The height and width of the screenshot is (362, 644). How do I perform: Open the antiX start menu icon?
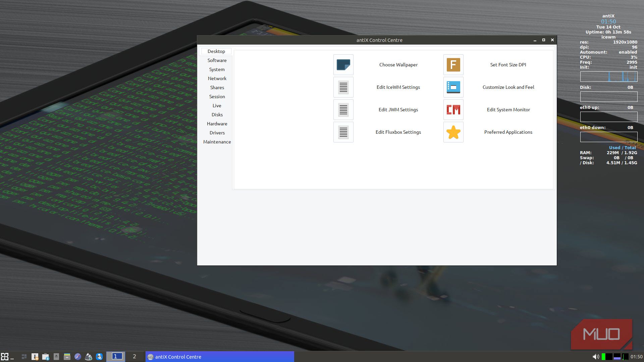(5, 357)
